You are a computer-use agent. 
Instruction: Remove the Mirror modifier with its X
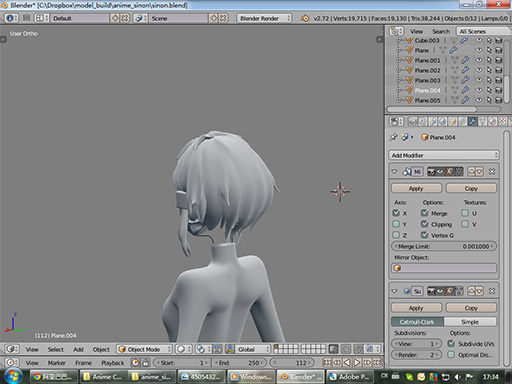coord(492,171)
